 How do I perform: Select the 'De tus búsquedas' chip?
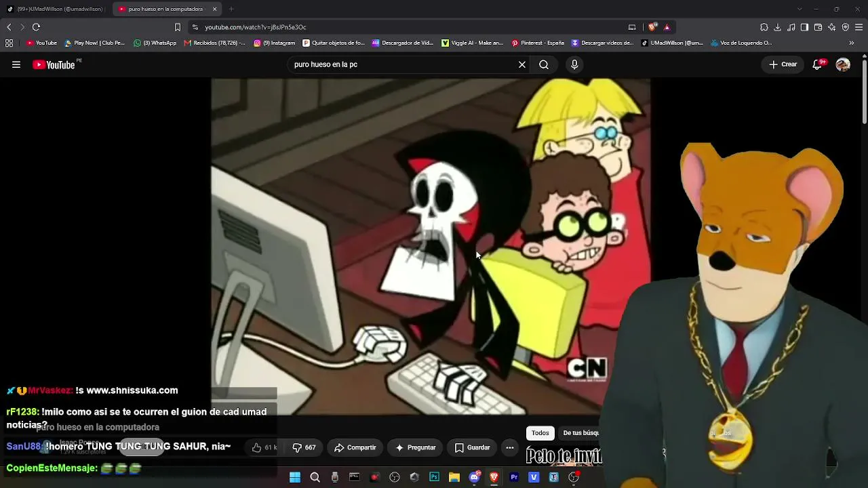[581, 433]
